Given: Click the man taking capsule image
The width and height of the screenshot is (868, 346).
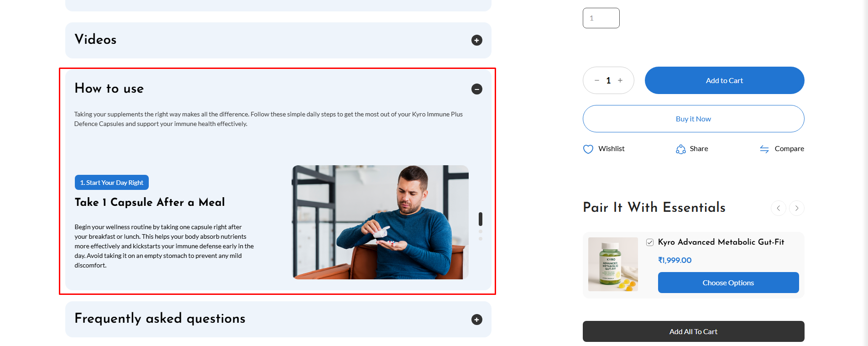Looking at the screenshot, I should (x=380, y=222).
